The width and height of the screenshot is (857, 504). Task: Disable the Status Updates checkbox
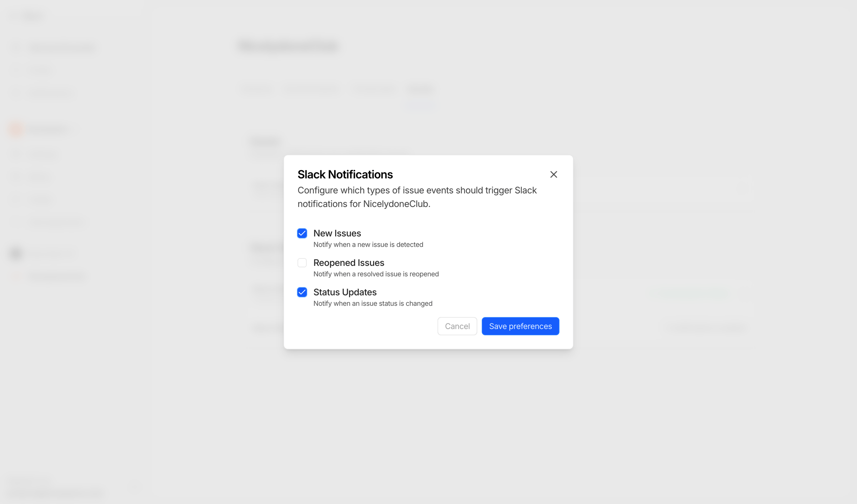(x=302, y=292)
